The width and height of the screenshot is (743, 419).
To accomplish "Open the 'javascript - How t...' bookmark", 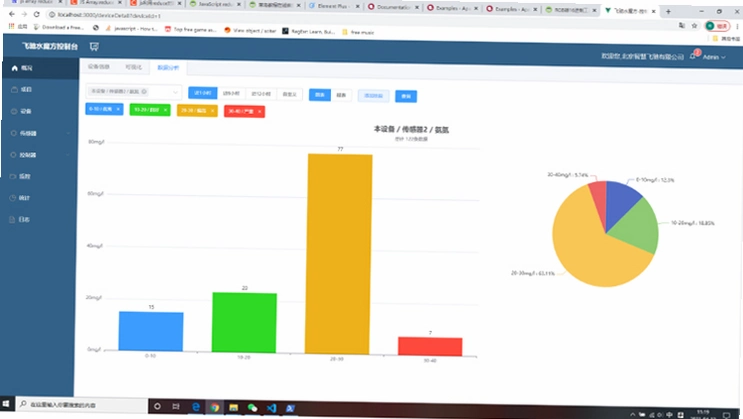I will [132, 28].
